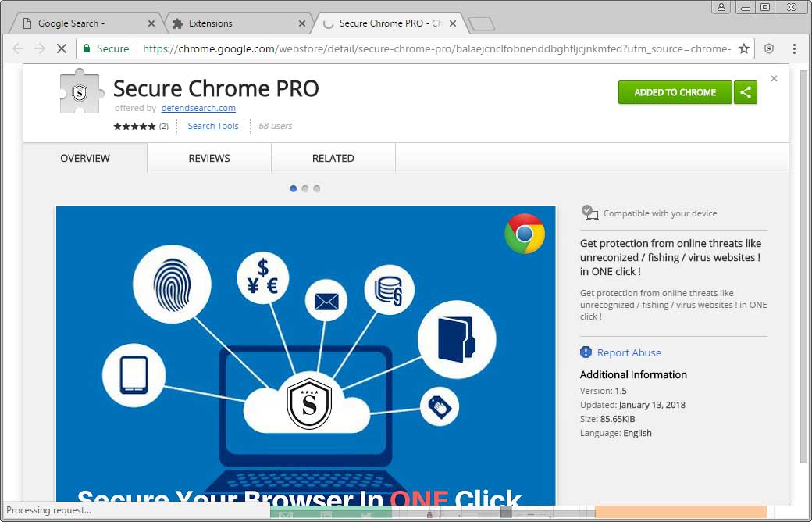Click the green Secure lock icon
812x522 pixels.
[x=87, y=48]
